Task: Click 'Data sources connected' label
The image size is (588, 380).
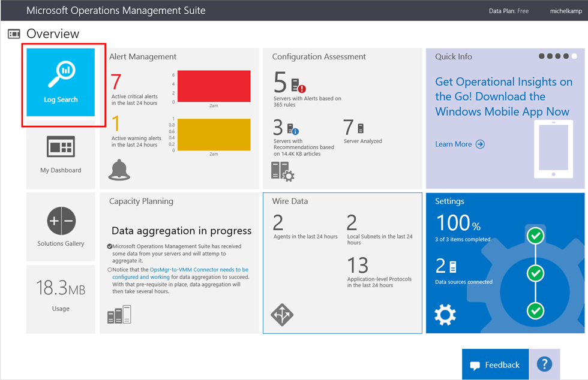Action: click(x=463, y=282)
